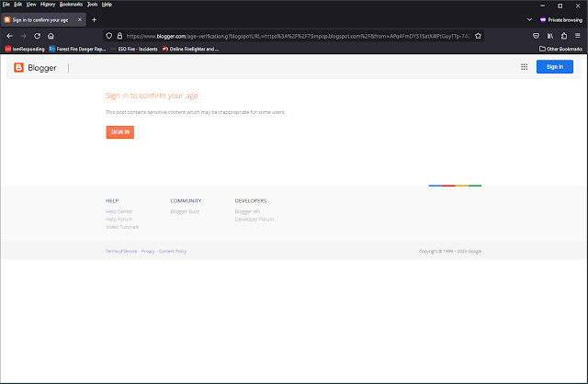Minimize the Firefox window
This screenshot has height=384, width=588.
pyautogui.click(x=542, y=6)
